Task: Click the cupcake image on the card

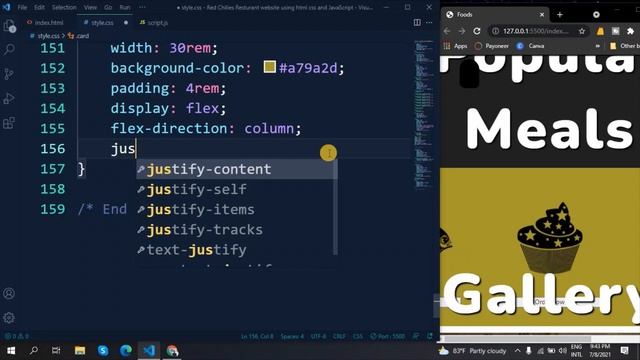Action: [550, 238]
